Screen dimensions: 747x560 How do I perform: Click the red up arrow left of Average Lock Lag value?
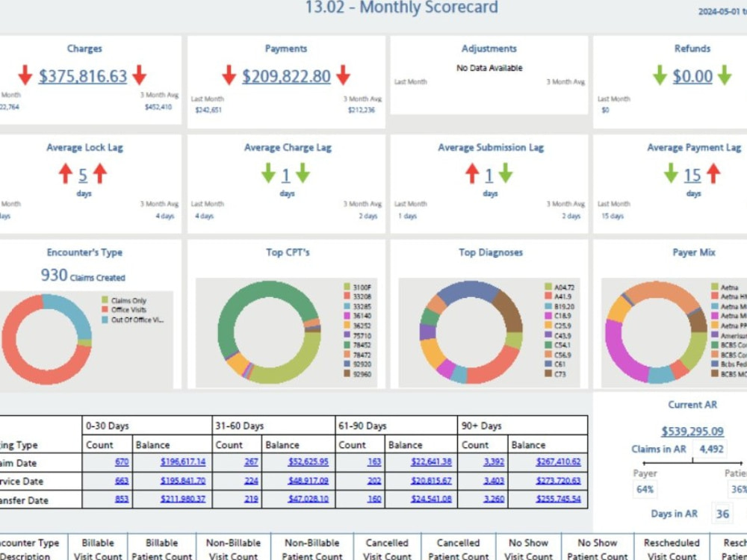pyautogui.click(x=65, y=174)
